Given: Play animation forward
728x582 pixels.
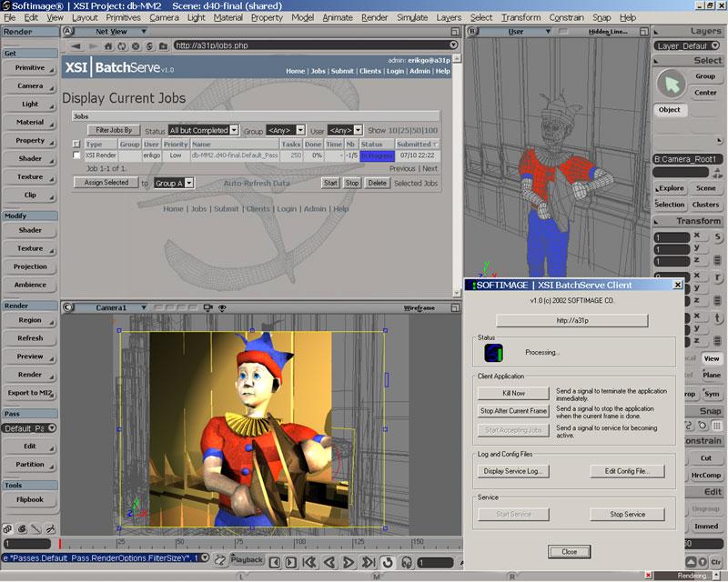Looking at the screenshot, I should pos(349,563).
